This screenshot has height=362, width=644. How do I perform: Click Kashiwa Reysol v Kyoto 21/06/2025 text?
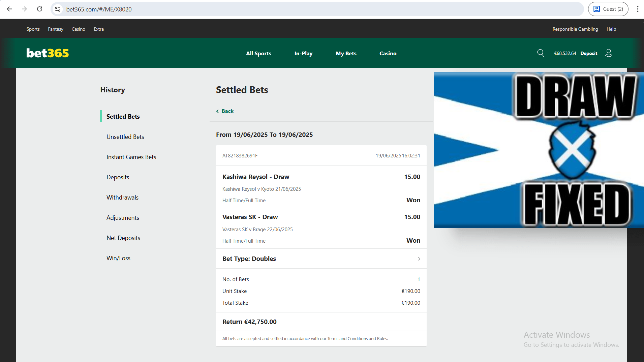tap(262, 189)
